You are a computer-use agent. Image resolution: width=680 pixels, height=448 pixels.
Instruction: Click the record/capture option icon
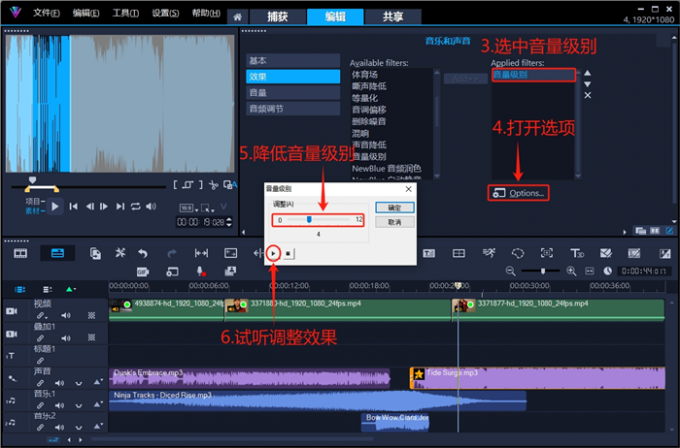pyautogui.click(x=172, y=272)
